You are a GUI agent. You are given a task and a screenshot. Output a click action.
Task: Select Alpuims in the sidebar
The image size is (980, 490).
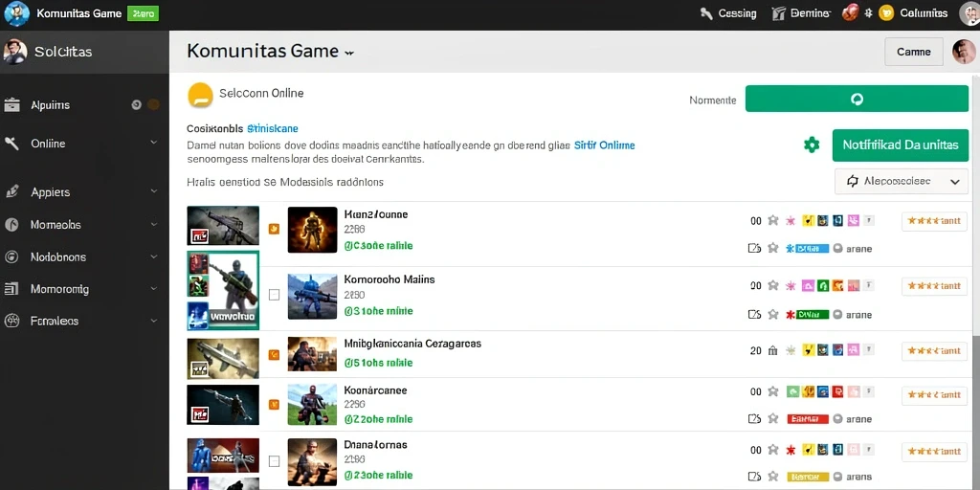pyautogui.click(x=50, y=105)
